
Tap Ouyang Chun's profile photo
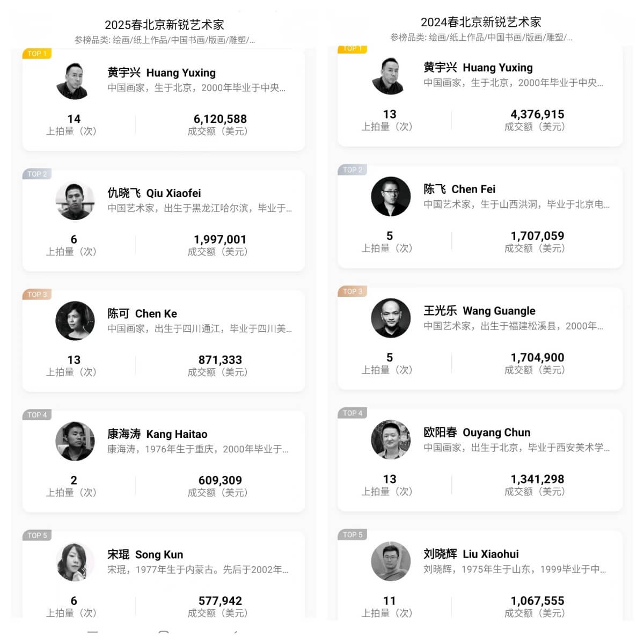(x=391, y=440)
